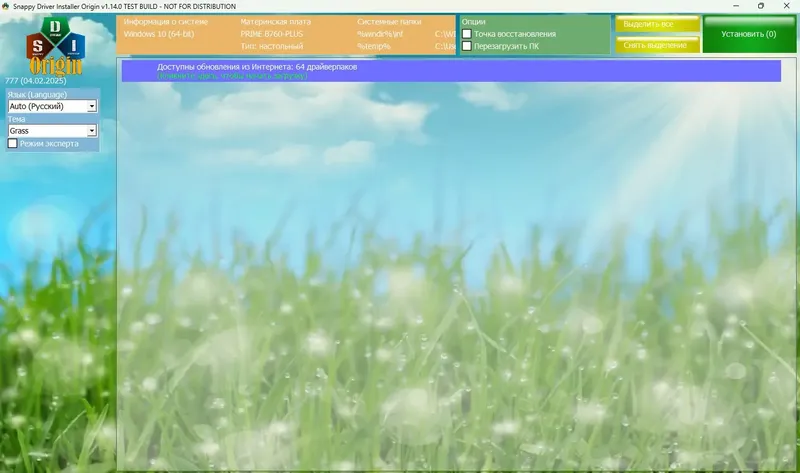The width and height of the screenshot is (800, 473).
Task: Enable Режим эксперта checkbox
Action: pyautogui.click(x=13, y=143)
